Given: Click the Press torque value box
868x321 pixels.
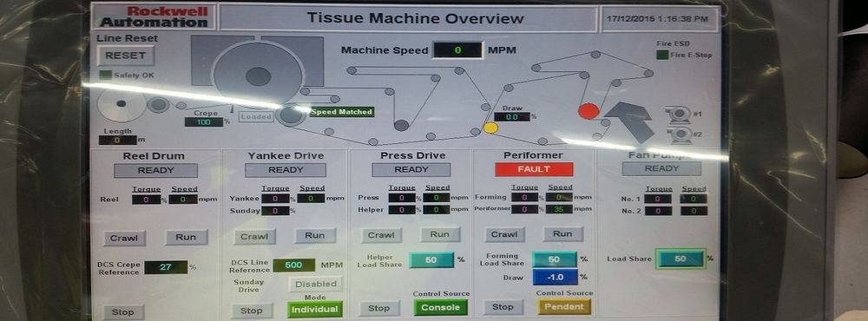Looking at the screenshot, I should point(403,198).
